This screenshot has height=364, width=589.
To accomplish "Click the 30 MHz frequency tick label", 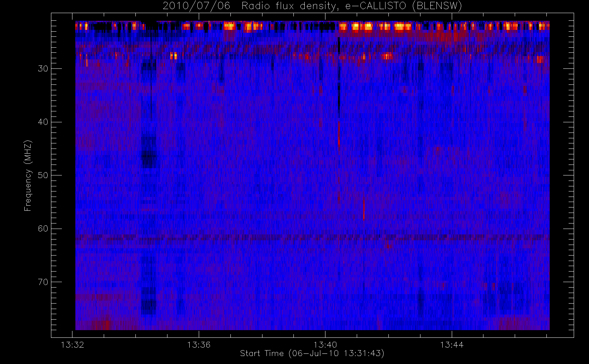I will 43,69.
